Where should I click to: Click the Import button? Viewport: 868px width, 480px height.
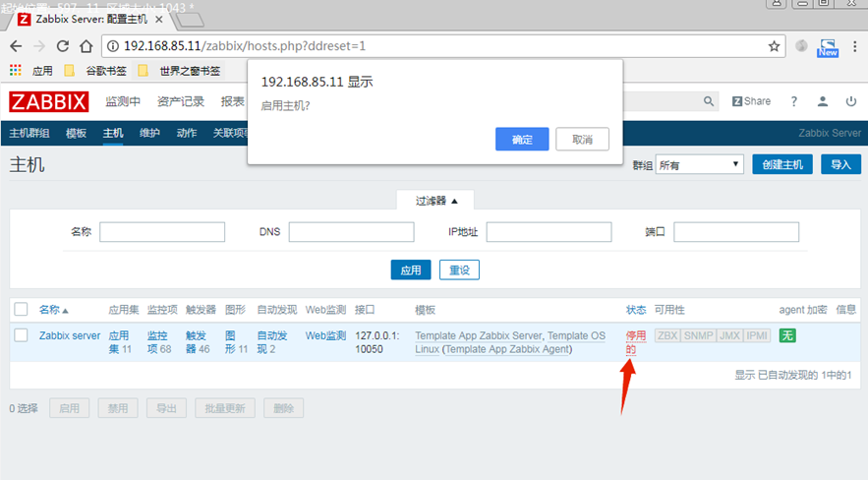(840, 164)
